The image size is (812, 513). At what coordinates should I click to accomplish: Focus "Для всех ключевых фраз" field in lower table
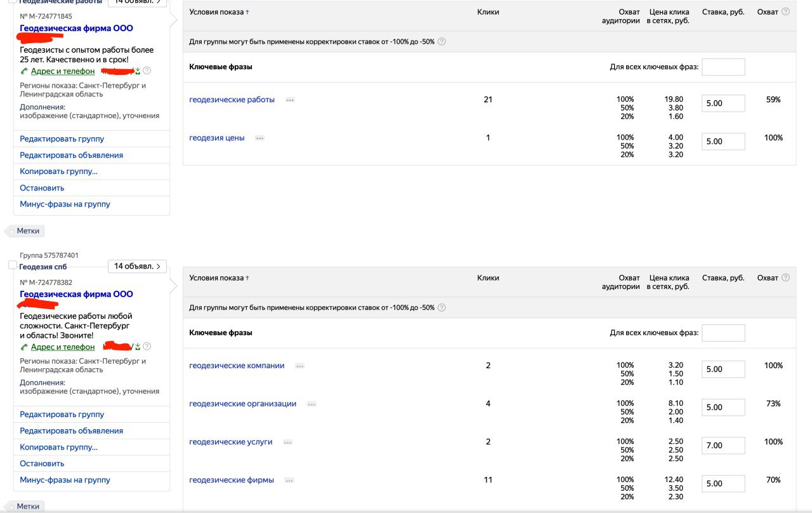tap(723, 333)
